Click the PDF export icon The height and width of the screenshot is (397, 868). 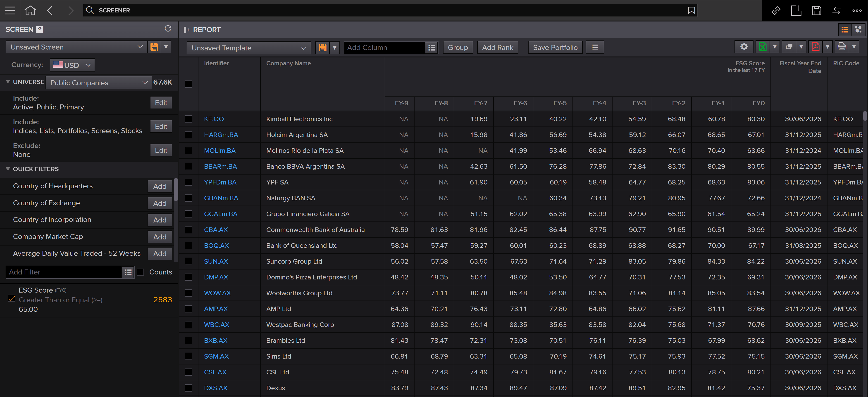pyautogui.click(x=816, y=47)
